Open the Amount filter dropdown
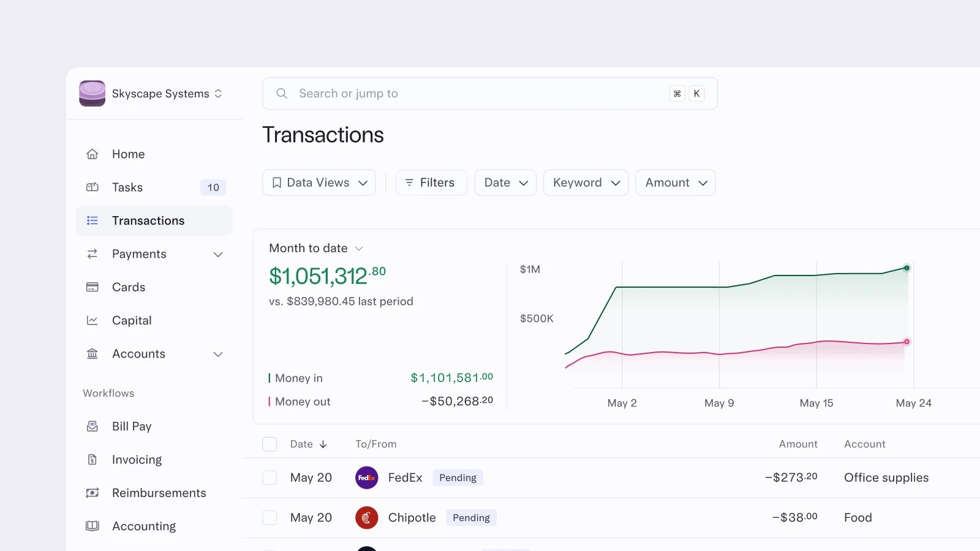The height and width of the screenshot is (551, 980). pyautogui.click(x=676, y=182)
